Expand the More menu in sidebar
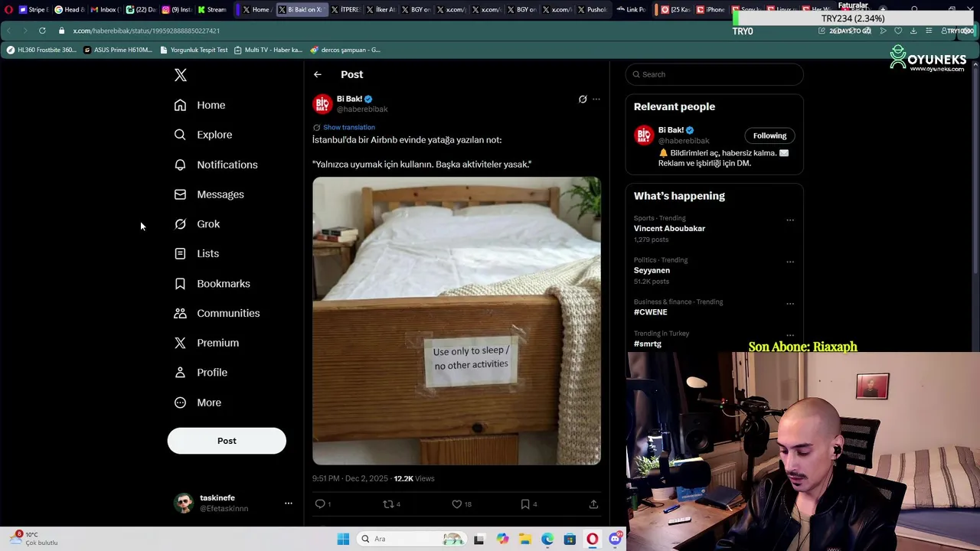 [x=198, y=403]
